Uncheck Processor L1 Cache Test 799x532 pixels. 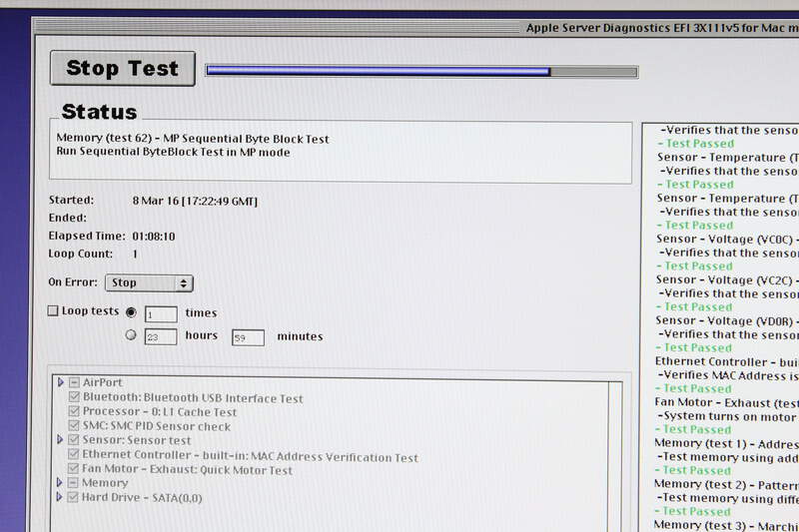74,412
